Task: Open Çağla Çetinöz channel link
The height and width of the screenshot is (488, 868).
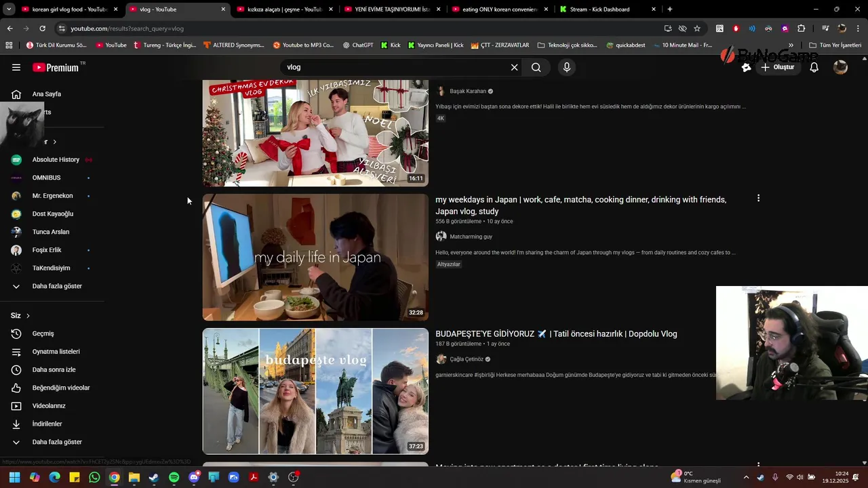Action: pos(467,359)
